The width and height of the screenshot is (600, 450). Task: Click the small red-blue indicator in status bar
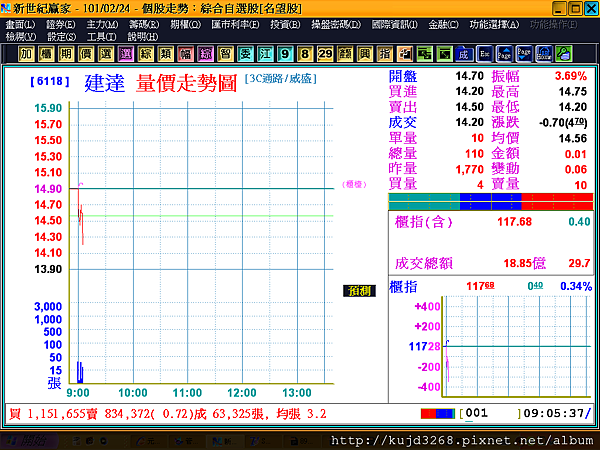438,414
